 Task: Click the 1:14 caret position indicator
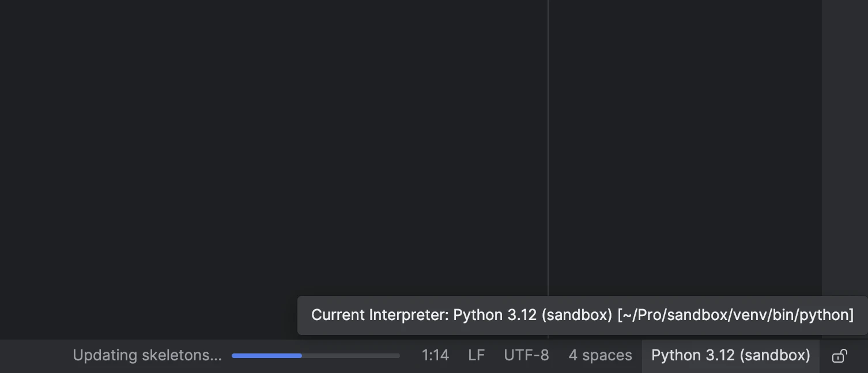coord(435,356)
